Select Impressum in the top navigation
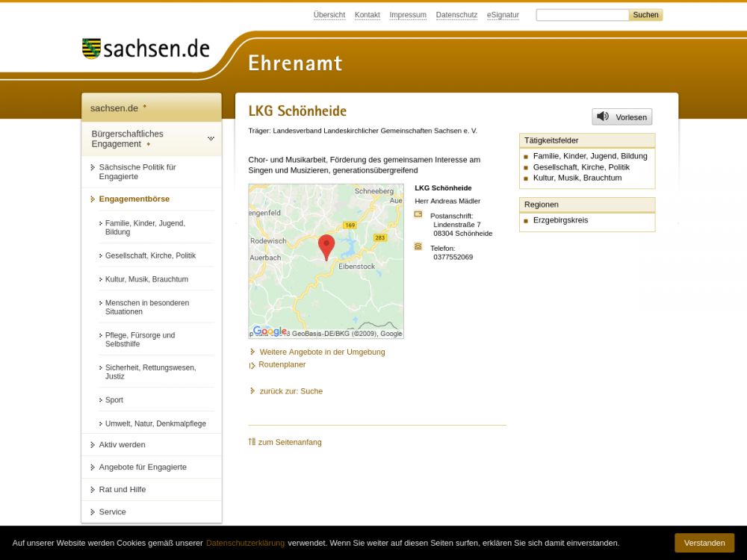Screen dimensions: 747x560 click(x=408, y=15)
